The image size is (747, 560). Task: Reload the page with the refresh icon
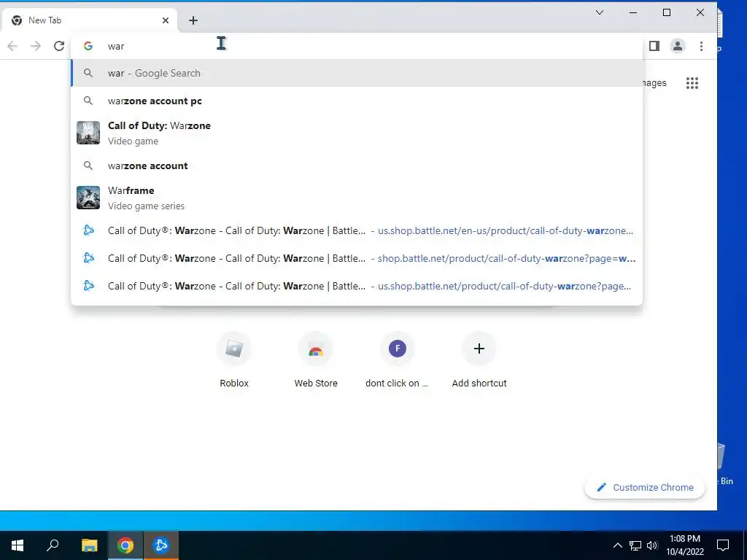pyautogui.click(x=59, y=46)
